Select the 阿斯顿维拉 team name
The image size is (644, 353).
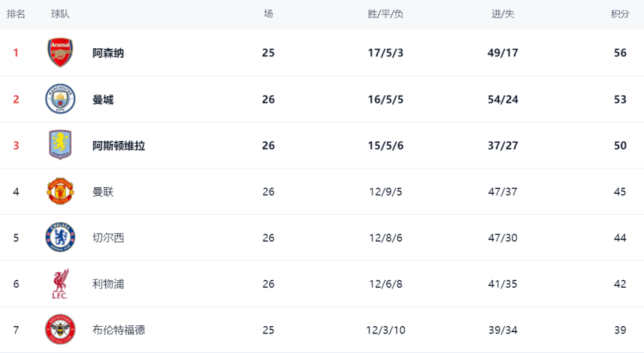(x=119, y=146)
